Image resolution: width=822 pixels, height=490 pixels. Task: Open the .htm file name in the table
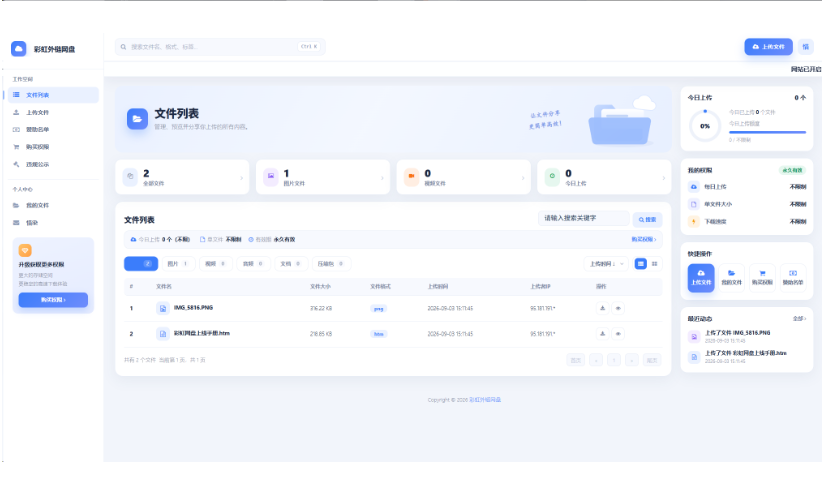click(202, 333)
